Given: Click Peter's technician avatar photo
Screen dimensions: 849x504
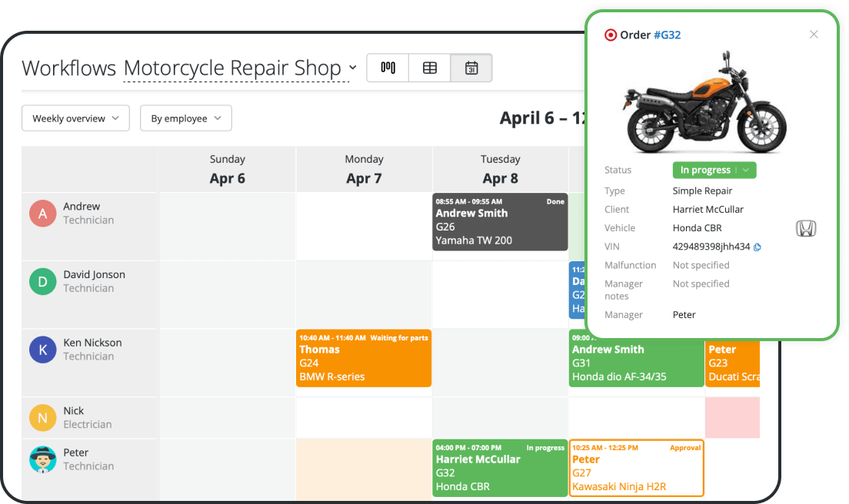Looking at the screenshot, I should (42, 459).
